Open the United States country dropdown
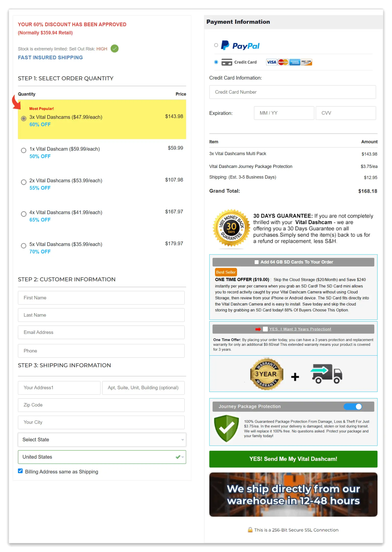392x552 pixels. click(102, 457)
